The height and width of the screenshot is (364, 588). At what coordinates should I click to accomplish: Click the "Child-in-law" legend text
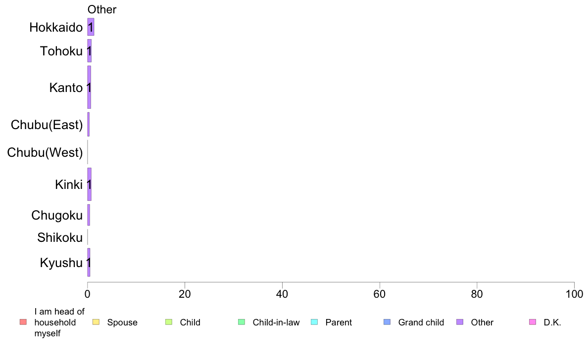point(276,322)
